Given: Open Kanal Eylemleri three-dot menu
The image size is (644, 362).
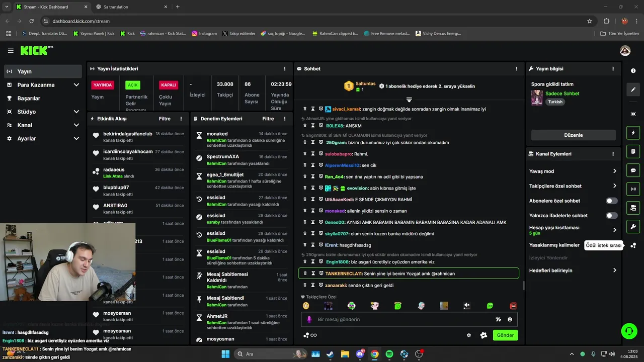Looking at the screenshot, I should pos(613,154).
